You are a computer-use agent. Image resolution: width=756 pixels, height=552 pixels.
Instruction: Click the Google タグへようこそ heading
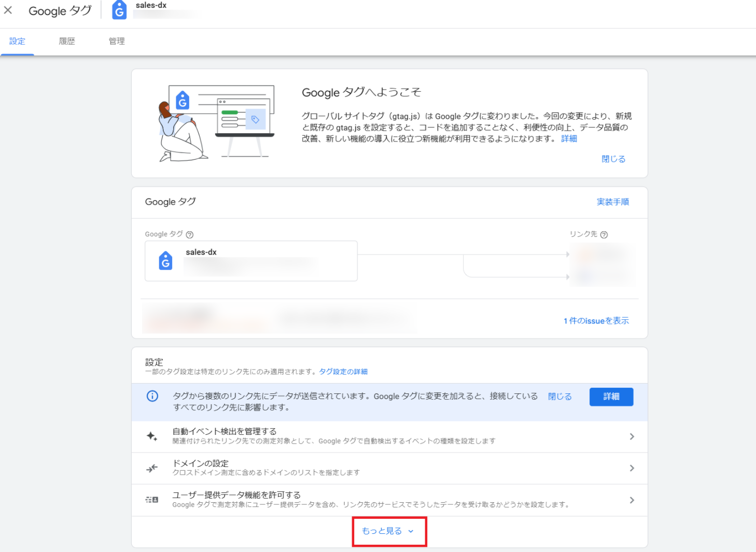pyautogui.click(x=361, y=92)
